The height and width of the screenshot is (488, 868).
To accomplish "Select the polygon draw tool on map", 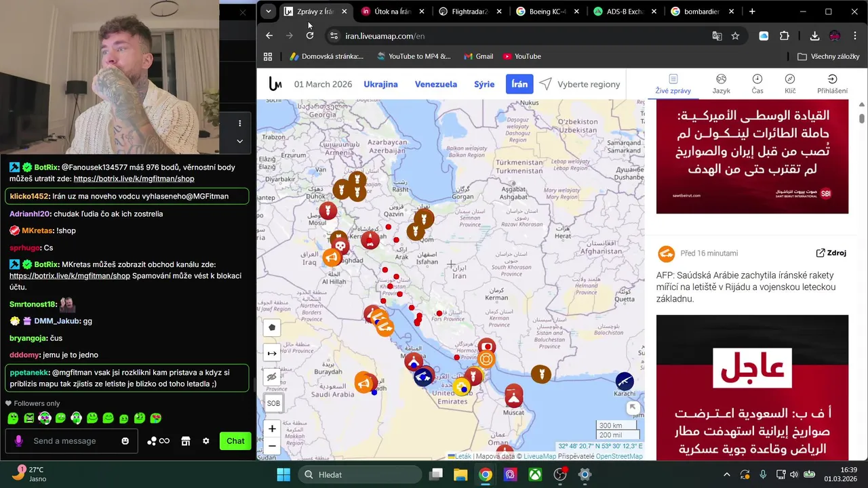I will tap(272, 327).
